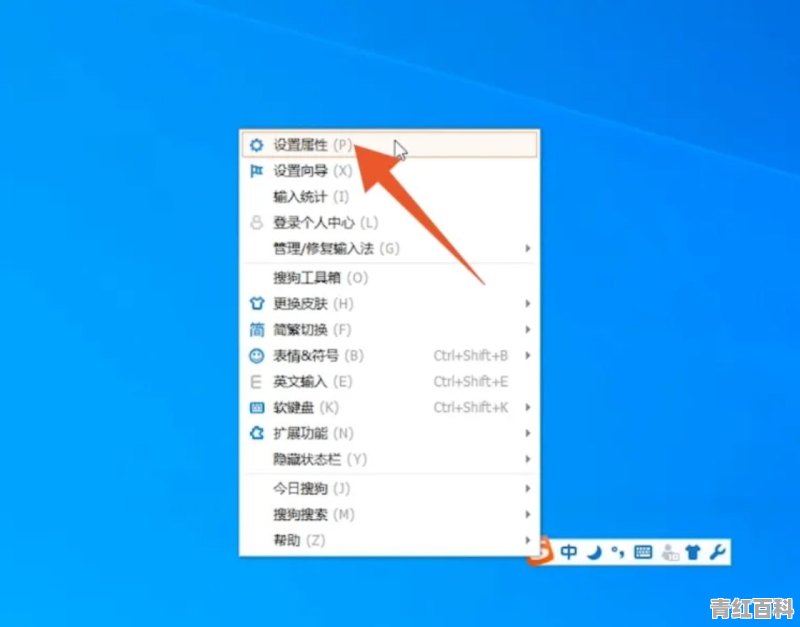
Task: Click the 软键盘 (K) label
Action: tap(306, 408)
